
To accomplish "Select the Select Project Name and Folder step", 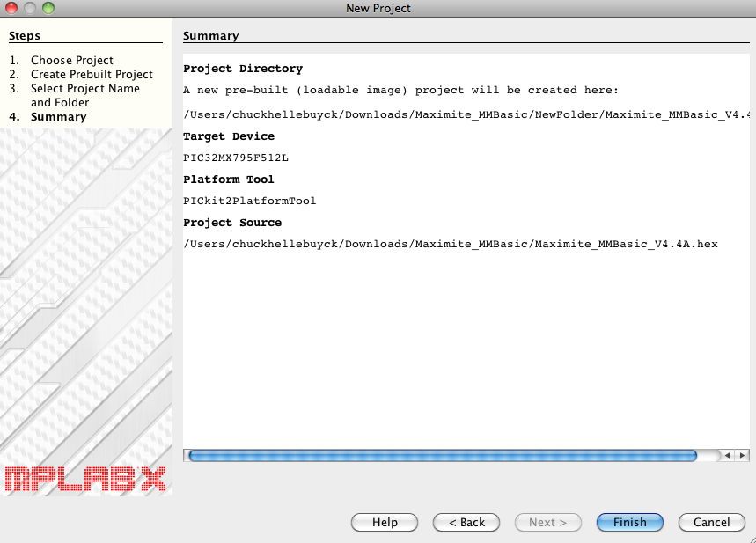I will pyautogui.click(x=84, y=95).
